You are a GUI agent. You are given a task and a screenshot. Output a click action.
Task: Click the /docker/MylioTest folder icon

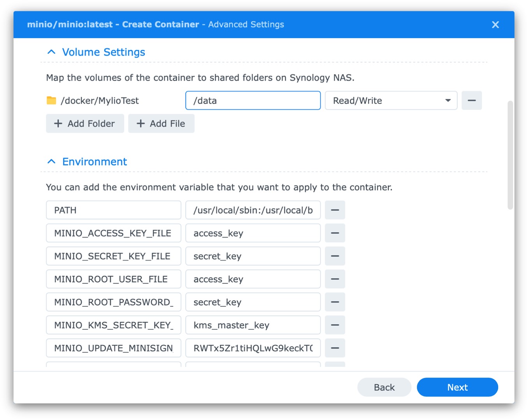[51, 100]
